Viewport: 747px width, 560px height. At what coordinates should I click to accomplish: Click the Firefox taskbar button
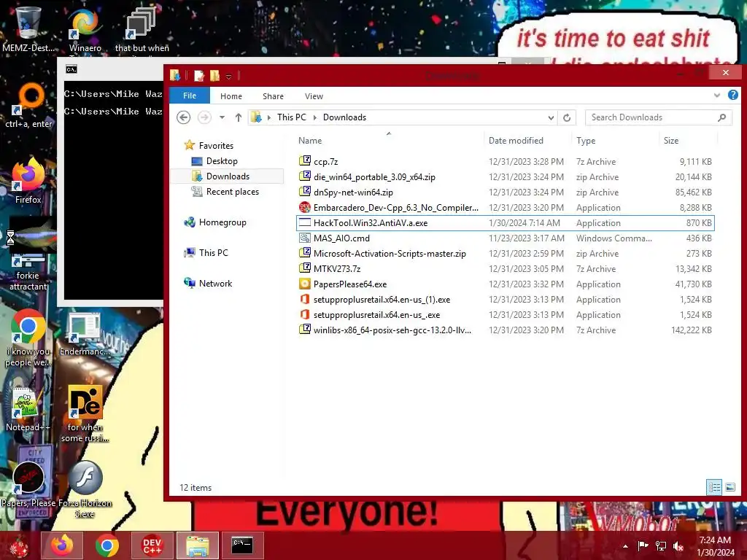tap(62, 545)
